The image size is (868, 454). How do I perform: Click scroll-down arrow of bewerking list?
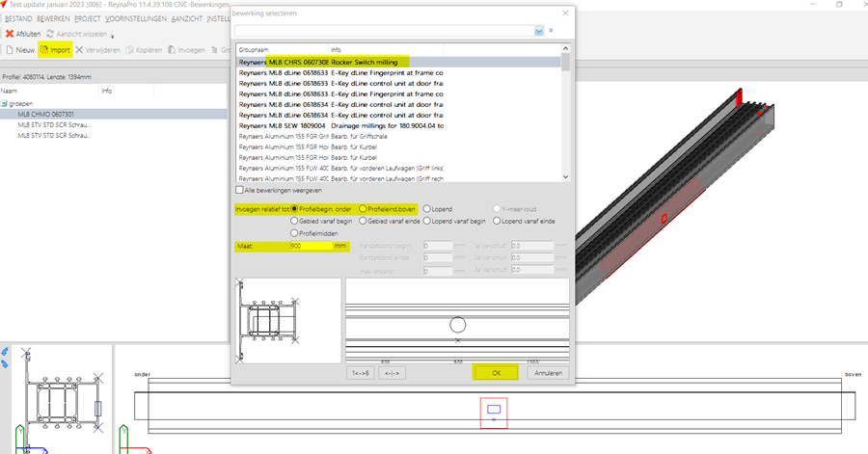[565, 177]
